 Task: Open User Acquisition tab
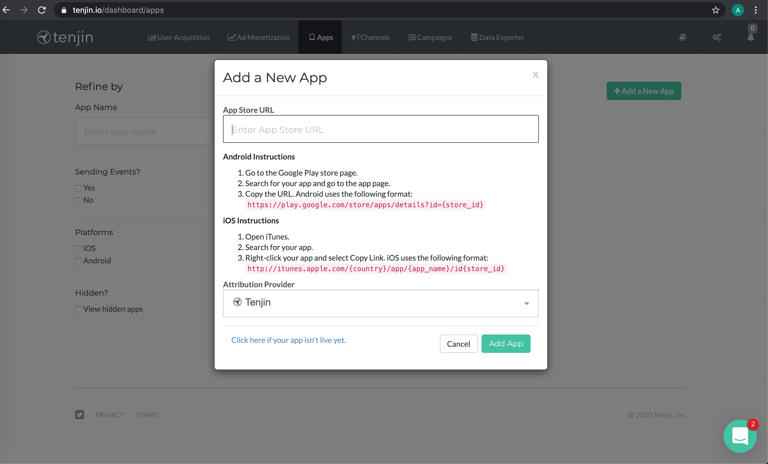point(178,37)
